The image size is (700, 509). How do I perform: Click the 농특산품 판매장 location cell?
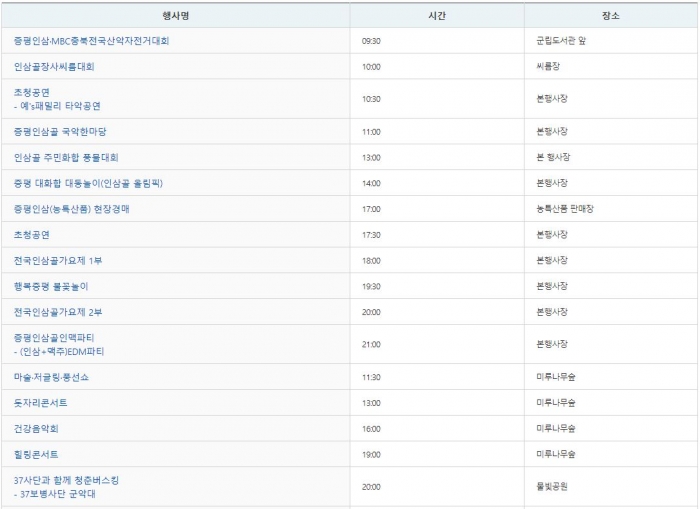(565, 209)
